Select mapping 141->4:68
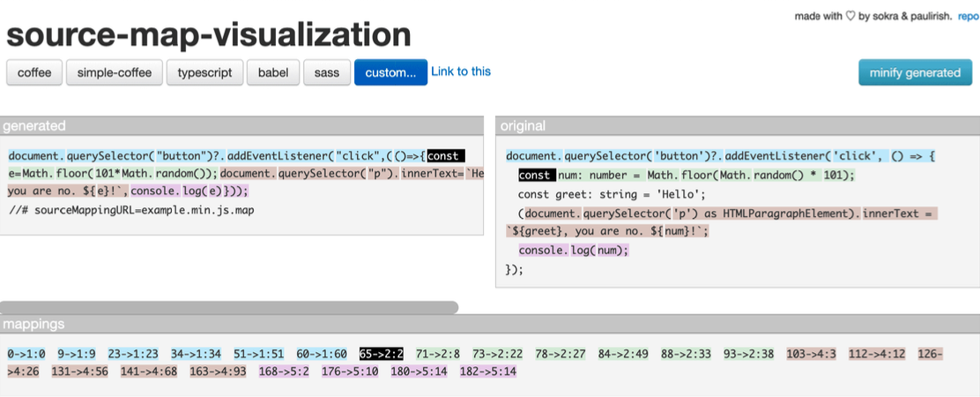980x397 pixels. [x=149, y=371]
